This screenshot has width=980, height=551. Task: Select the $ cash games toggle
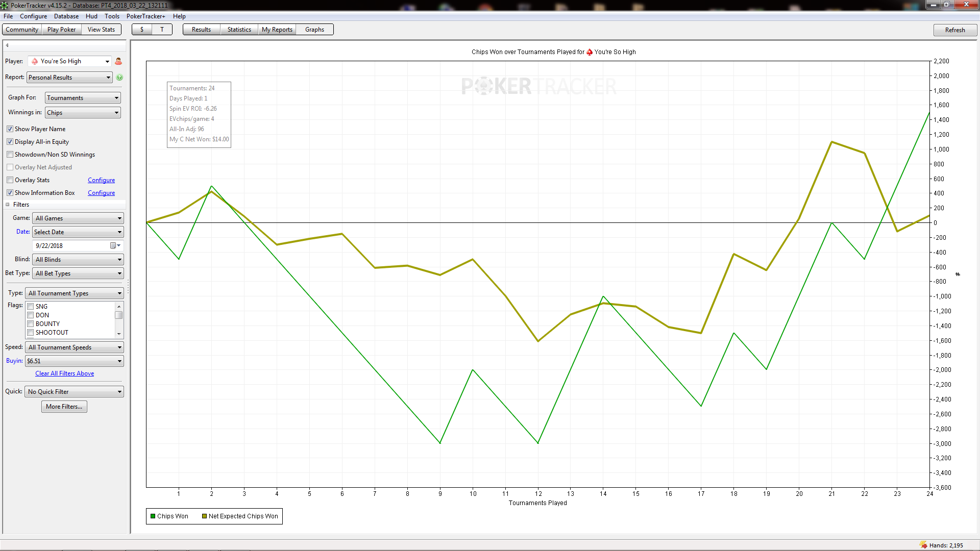[x=142, y=30]
